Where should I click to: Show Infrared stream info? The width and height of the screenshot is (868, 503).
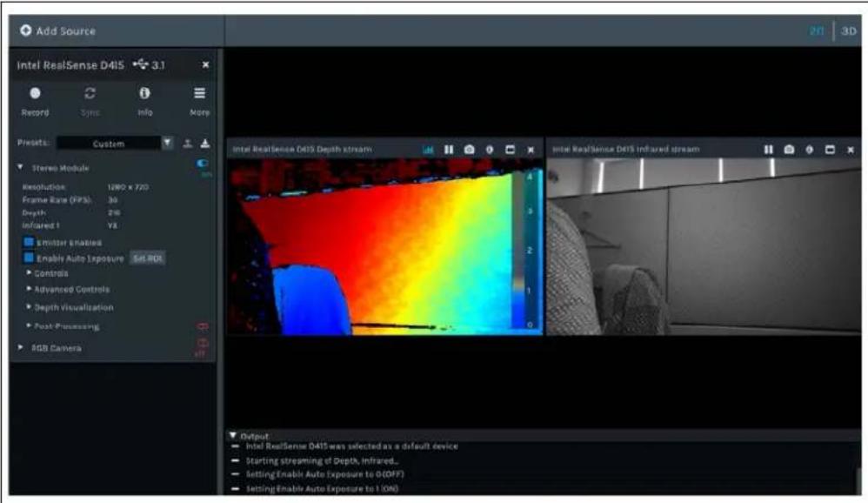pos(810,150)
